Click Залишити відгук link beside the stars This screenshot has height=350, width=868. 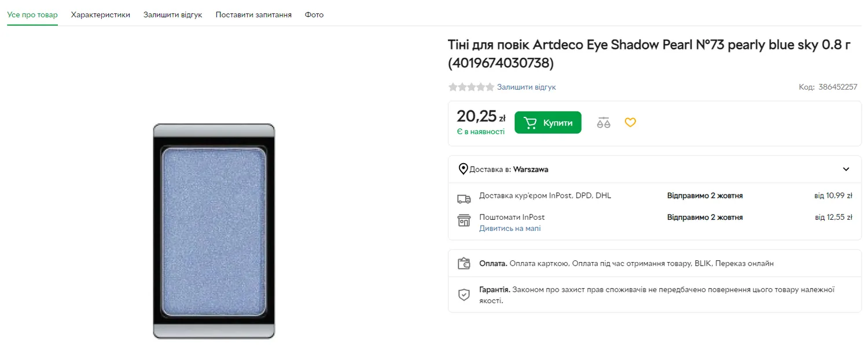526,87
